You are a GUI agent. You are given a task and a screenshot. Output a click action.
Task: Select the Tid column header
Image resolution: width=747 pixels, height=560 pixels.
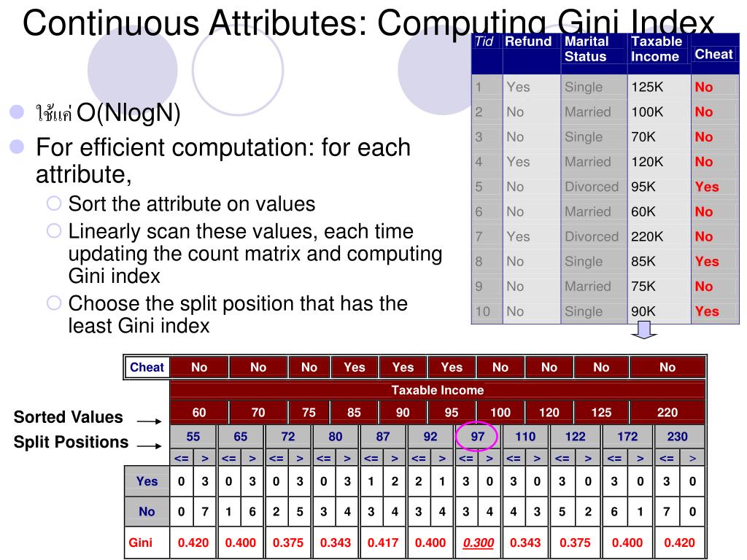[x=484, y=42]
